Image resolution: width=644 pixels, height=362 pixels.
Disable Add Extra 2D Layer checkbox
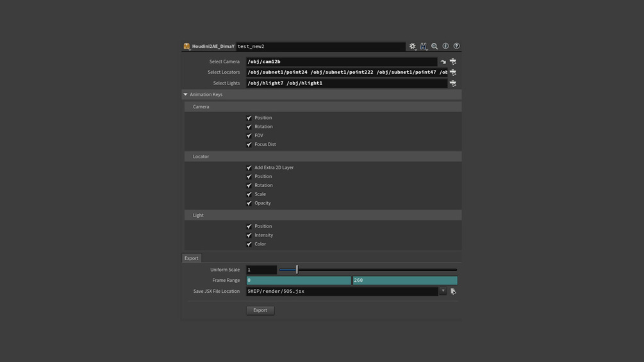(x=249, y=168)
